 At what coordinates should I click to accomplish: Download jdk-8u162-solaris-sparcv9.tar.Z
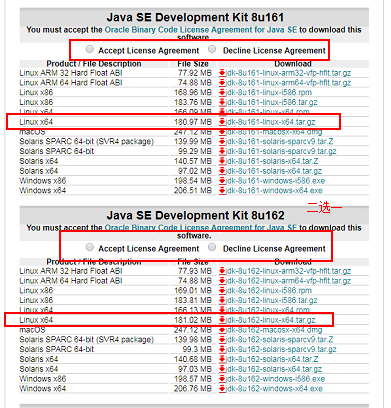coord(279,340)
